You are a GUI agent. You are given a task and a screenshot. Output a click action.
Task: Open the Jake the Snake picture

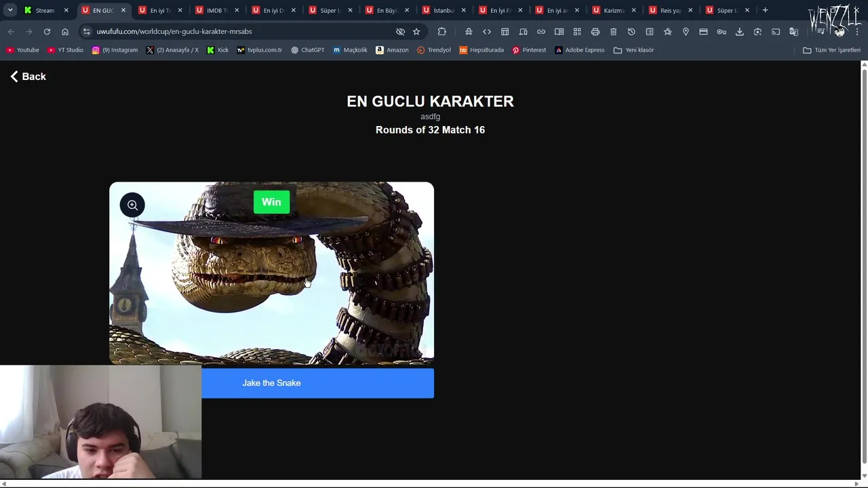271,273
